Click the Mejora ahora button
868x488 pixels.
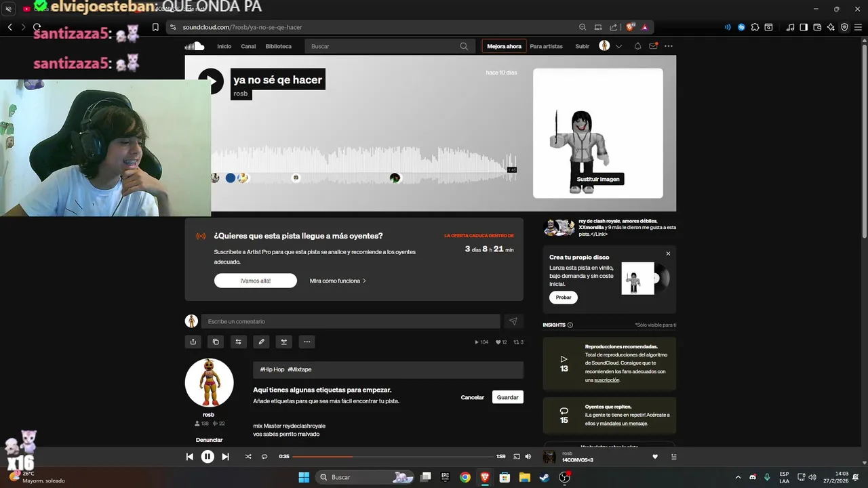coord(504,46)
